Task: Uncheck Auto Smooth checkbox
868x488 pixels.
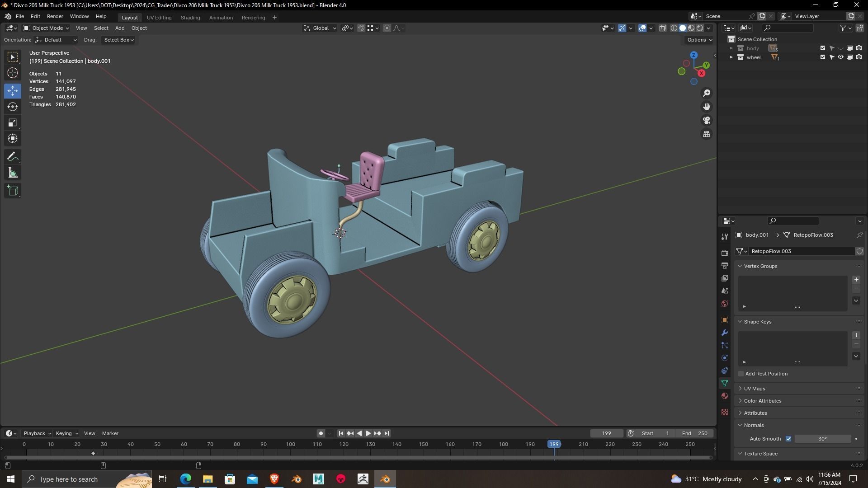Action: pos(788,439)
